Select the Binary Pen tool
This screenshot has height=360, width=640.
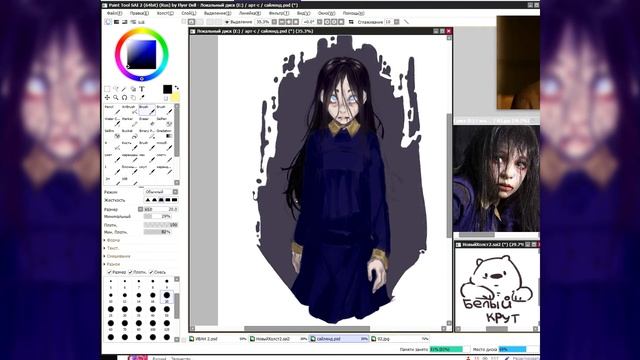tap(147, 133)
